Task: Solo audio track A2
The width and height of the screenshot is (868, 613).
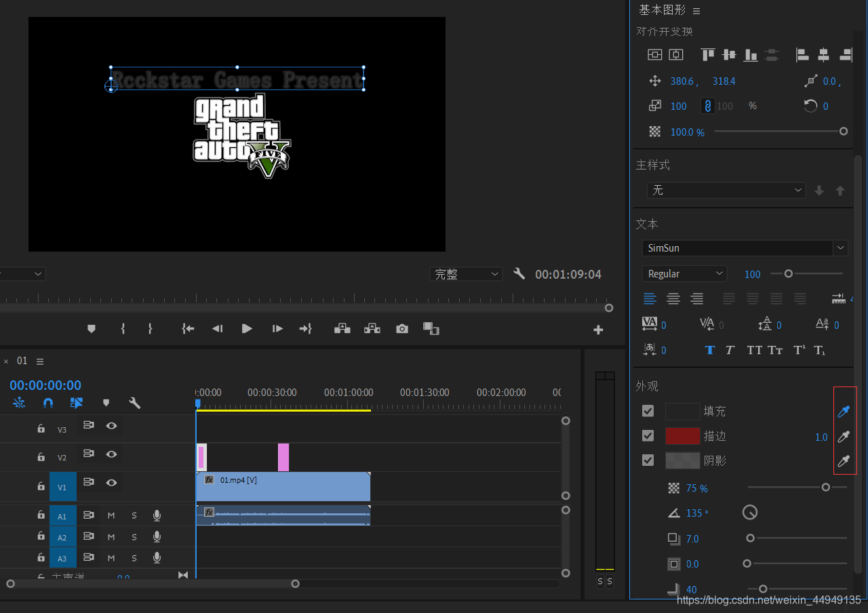Action: coord(134,537)
